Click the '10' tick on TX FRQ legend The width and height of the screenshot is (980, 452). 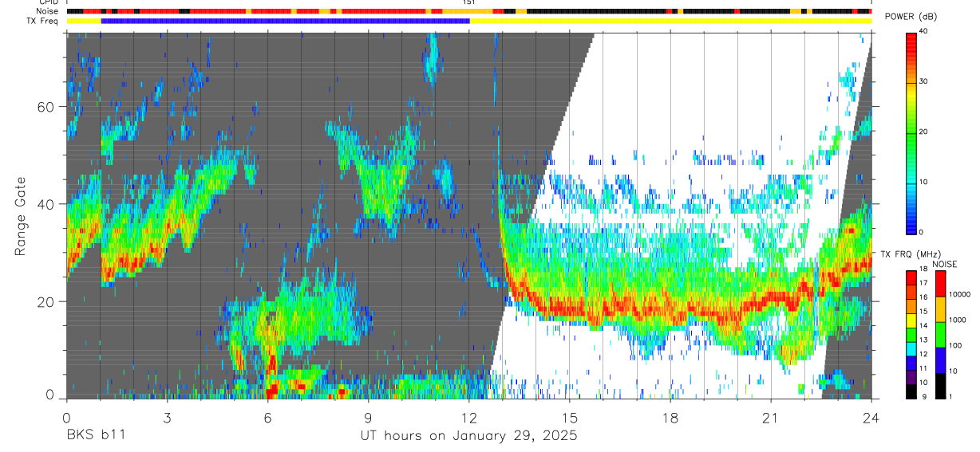[924, 383]
